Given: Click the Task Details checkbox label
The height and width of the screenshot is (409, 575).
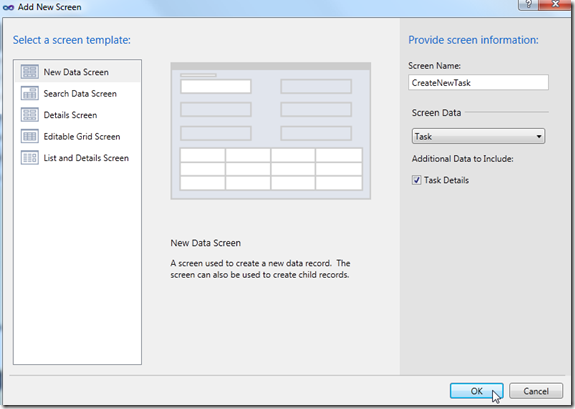Looking at the screenshot, I should (x=446, y=180).
